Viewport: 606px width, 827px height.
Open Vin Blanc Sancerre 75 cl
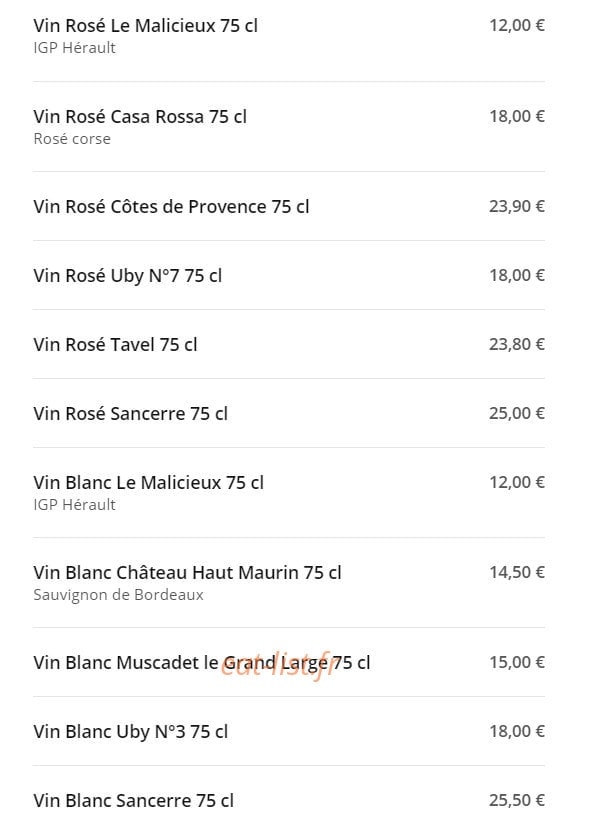[133, 801]
